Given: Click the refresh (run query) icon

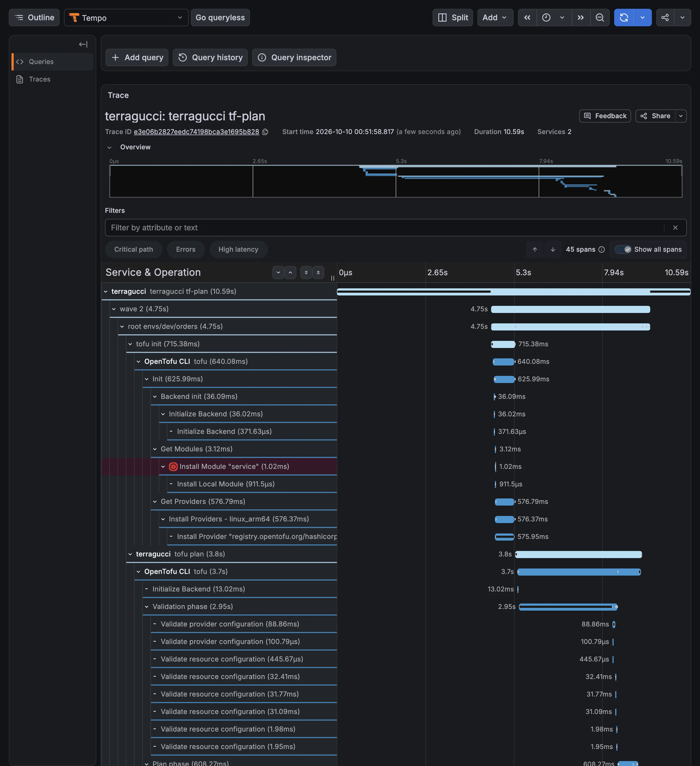Looking at the screenshot, I should point(624,18).
